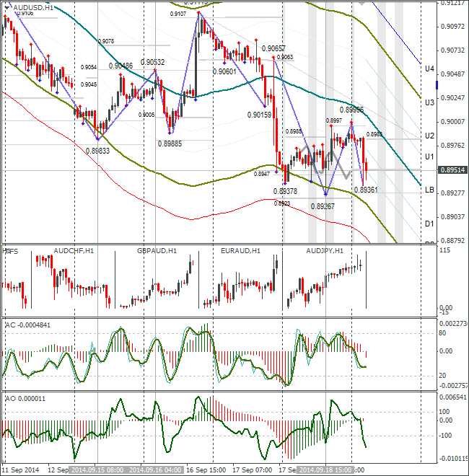Click the 2014.09.16 04:00 time marker

tap(156, 470)
